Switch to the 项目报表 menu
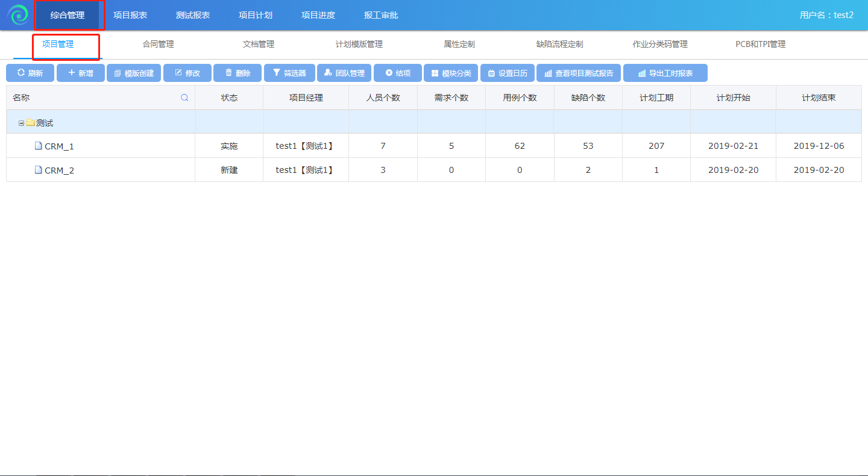This screenshot has width=868, height=476. pos(130,15)
